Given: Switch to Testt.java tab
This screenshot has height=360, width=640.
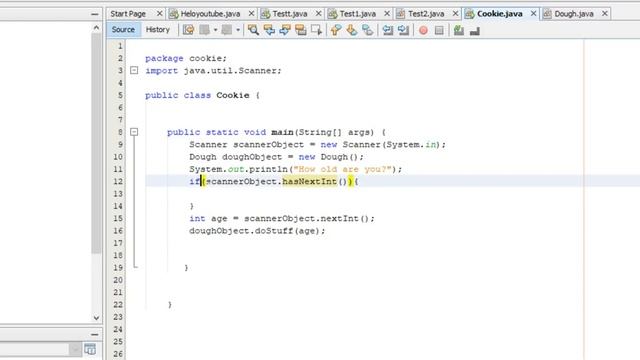Looking at the screenshot, I should 289,14.
